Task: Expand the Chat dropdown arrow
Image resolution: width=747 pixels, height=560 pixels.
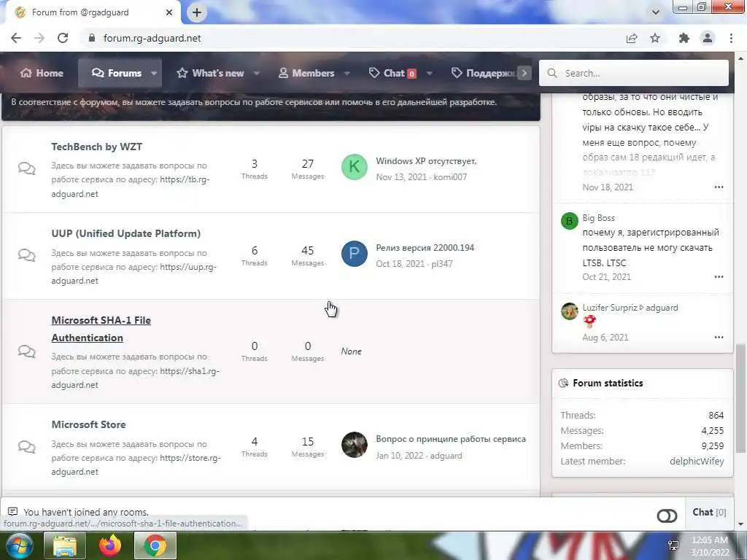Action: click(429, 74)
